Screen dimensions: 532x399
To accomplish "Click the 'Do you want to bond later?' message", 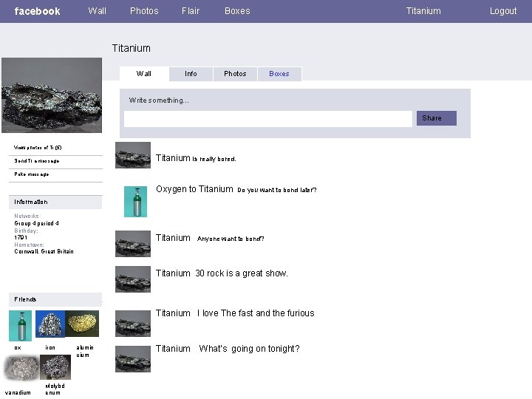I will click(x=277, y=190).
